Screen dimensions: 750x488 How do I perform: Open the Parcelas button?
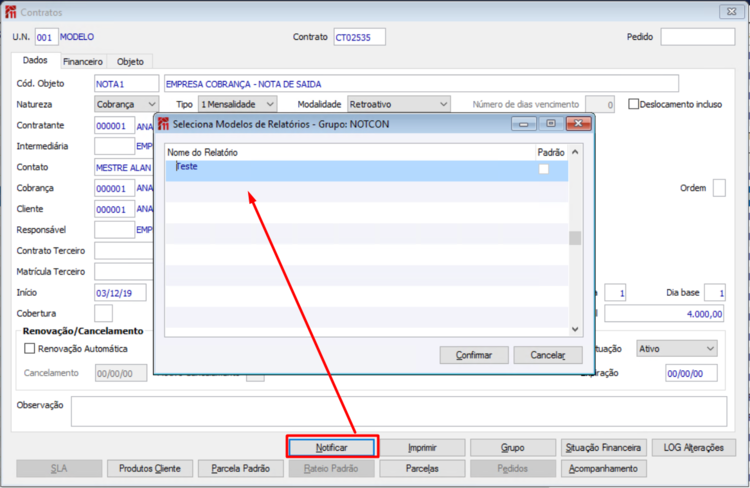coord(422,468)
